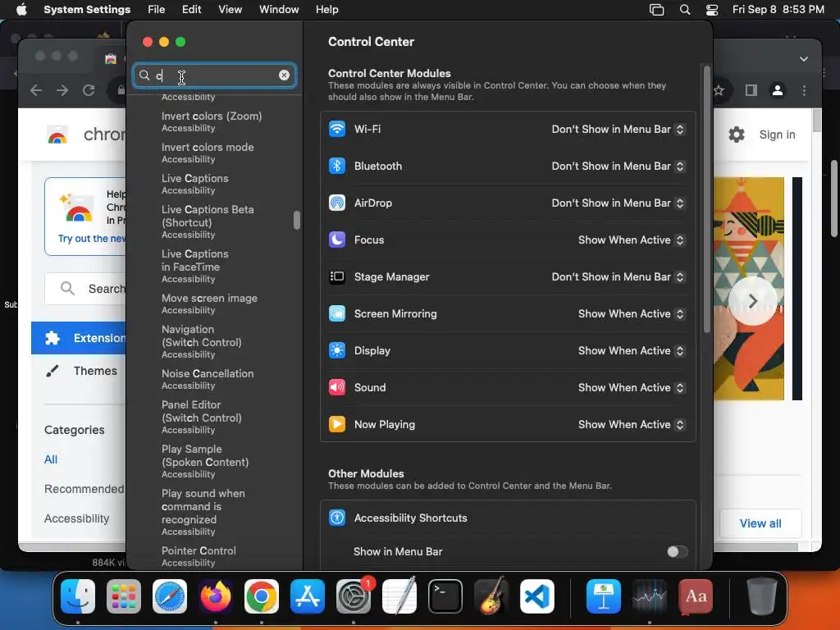The height and width of the screenshot is (630, 840).
Task: Select Live Captions search result
Action: click(x=195, y=184)
